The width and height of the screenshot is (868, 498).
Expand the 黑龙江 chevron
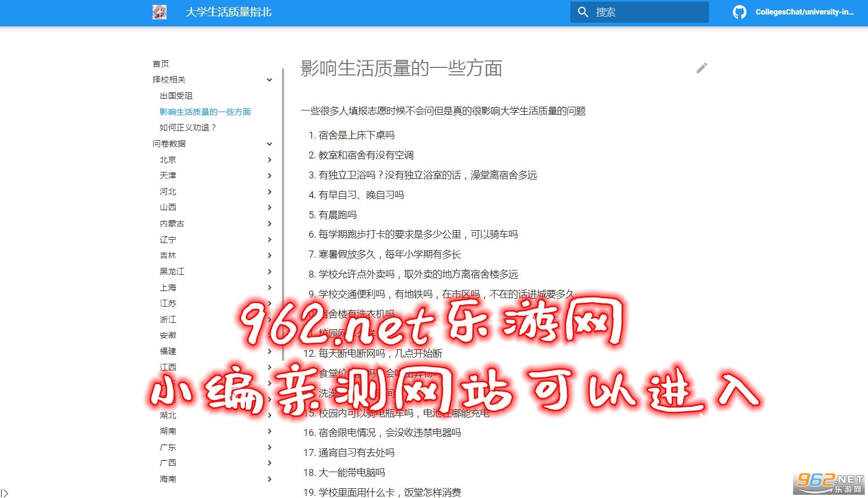(270, 272)
